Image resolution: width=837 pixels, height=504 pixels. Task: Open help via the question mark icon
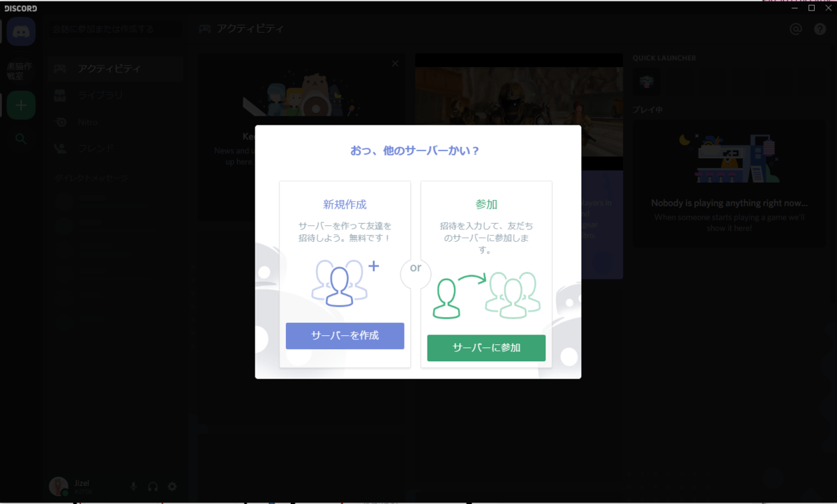820,28
